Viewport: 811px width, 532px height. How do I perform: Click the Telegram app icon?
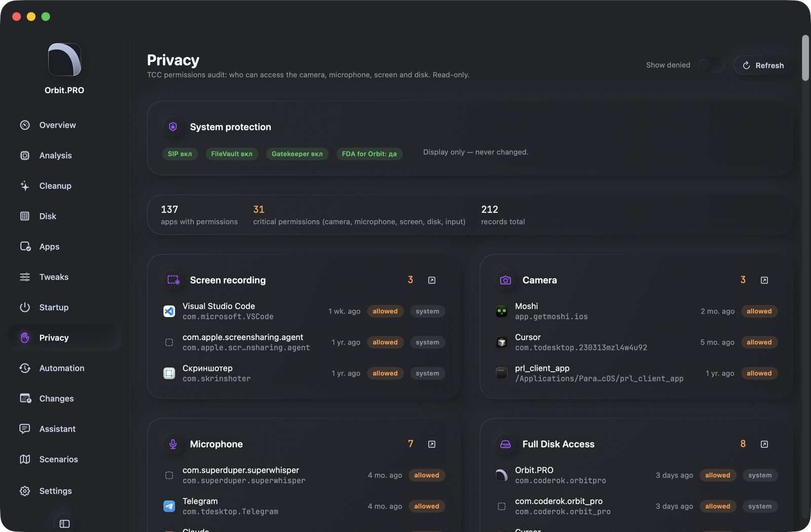(x=169, y=506)
